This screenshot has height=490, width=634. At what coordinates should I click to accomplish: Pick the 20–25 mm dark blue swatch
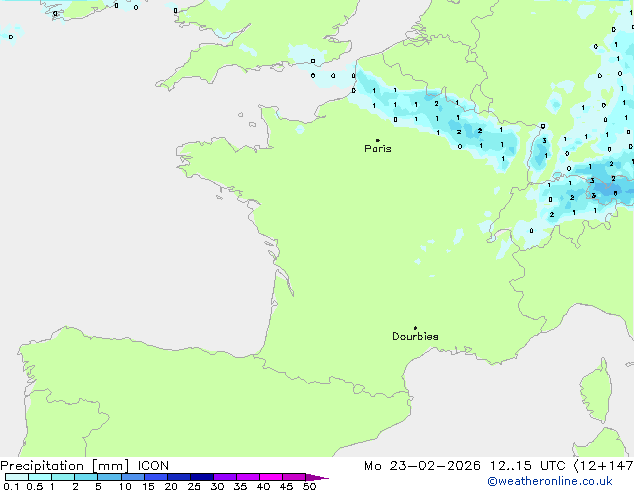(179, 477)
